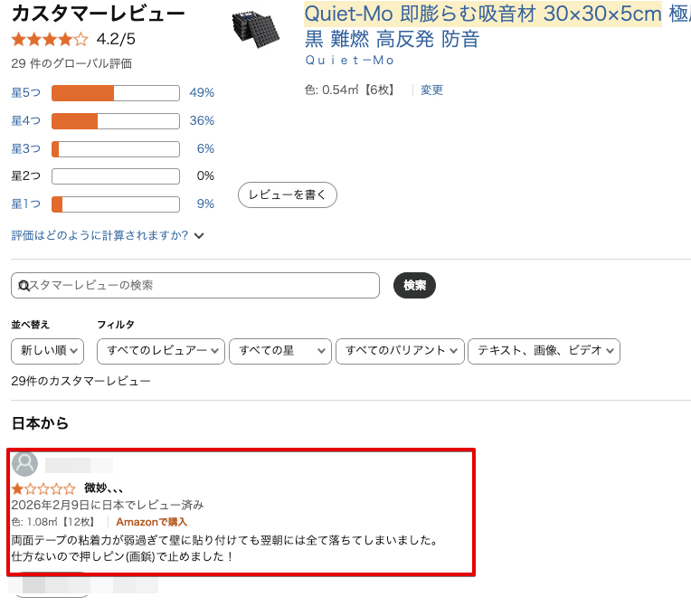Click the 変更 variant link
Image resolution: width=691 pixels, height=616 pixels.
pos(431,90)
